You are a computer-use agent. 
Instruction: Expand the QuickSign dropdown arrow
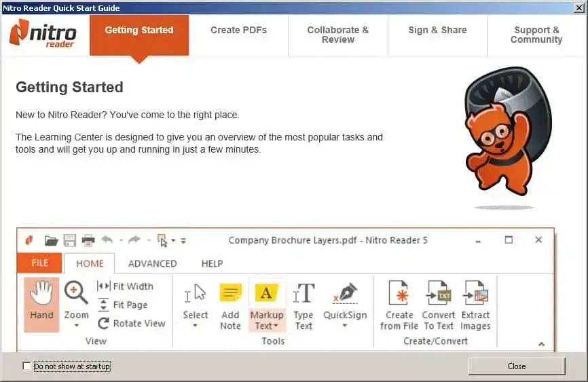pos(345,326)
